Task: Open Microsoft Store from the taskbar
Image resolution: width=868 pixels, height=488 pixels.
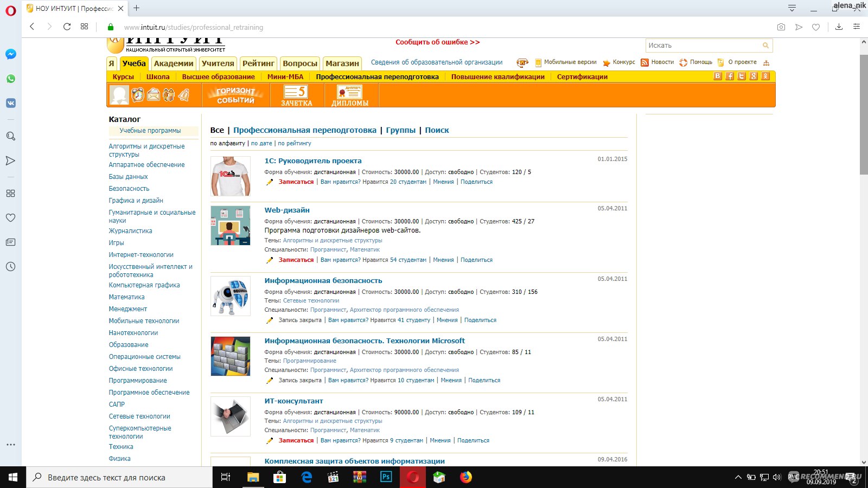Action: coord(279,477)
